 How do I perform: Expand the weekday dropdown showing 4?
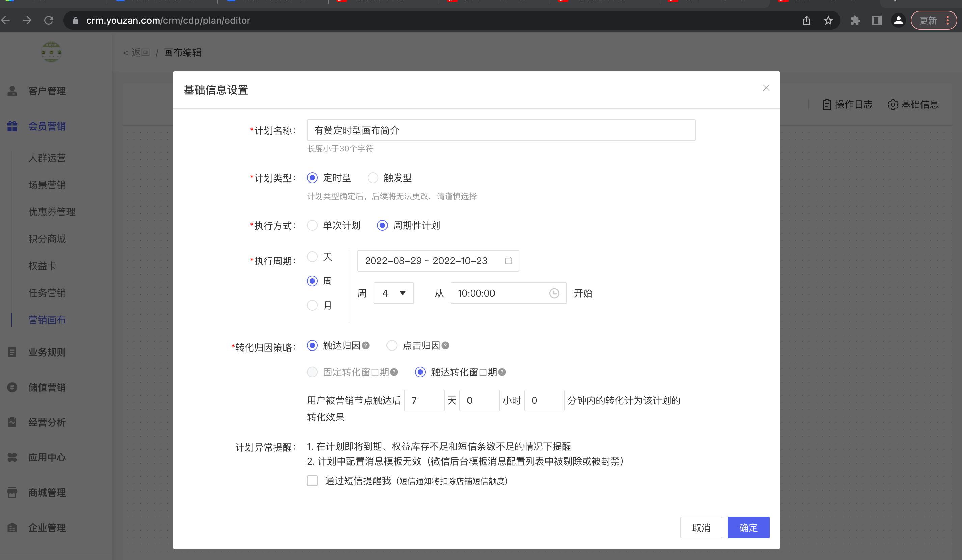click(394, 293)
